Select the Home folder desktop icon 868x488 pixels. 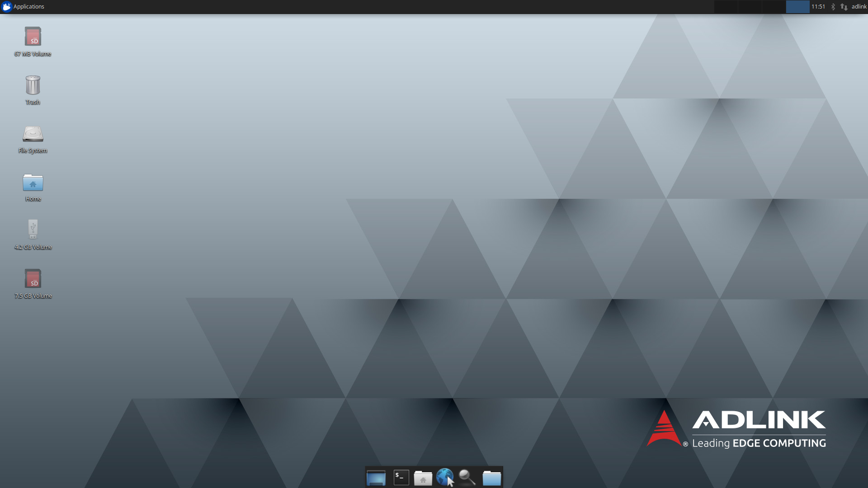(33, 183)
